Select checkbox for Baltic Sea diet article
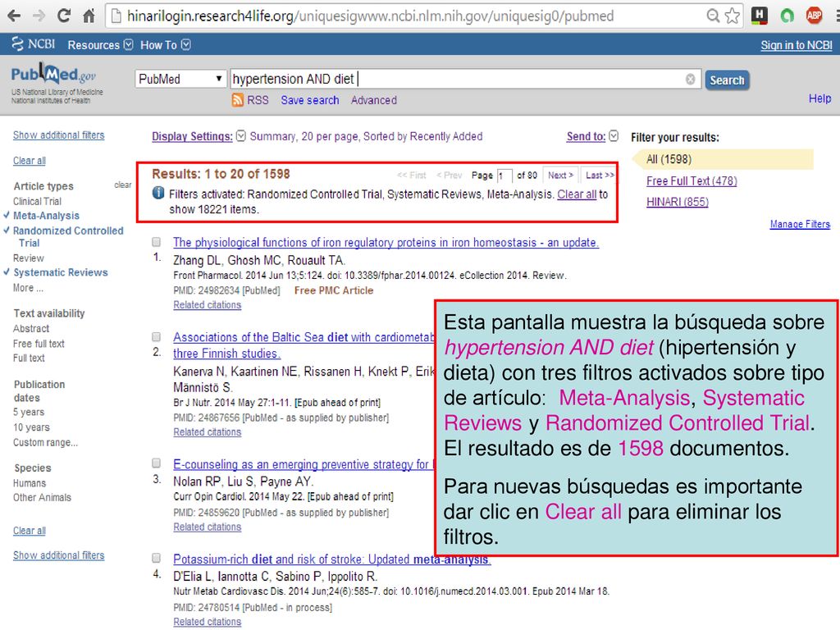Viewport: 840px width, 630px height. [x=157, y=337]
